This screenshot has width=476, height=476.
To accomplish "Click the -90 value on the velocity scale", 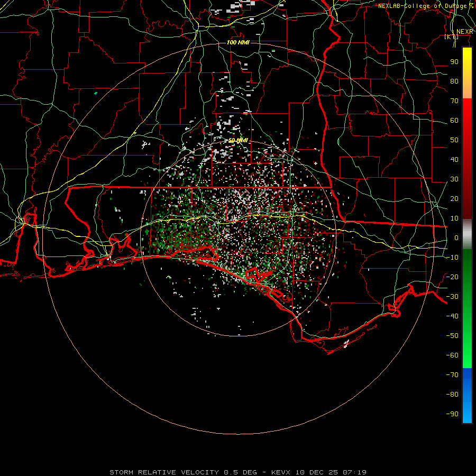I will point(452,414).
